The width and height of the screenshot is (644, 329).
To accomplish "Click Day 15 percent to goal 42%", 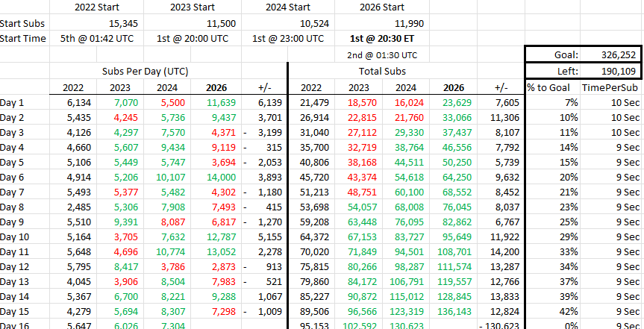I will coord(553,311).
